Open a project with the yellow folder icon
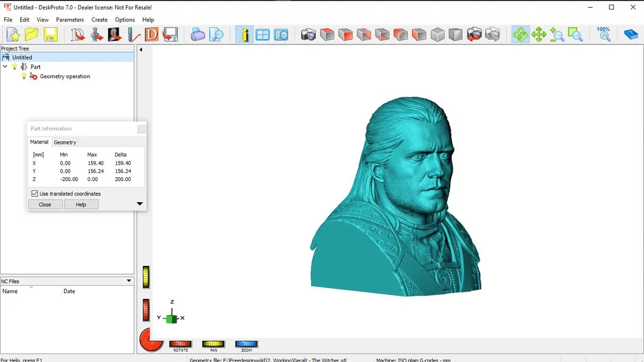644x362 pixels. (x=32, y=35)
